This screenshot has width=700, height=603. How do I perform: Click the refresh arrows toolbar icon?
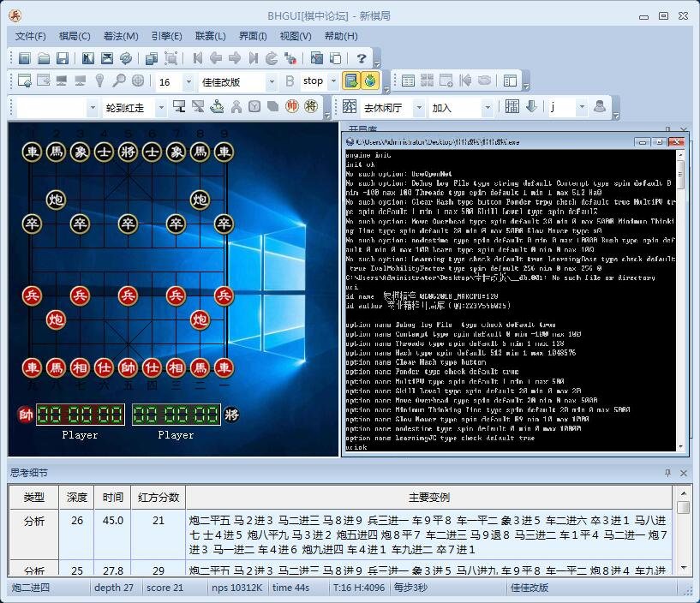pos(126,58)
